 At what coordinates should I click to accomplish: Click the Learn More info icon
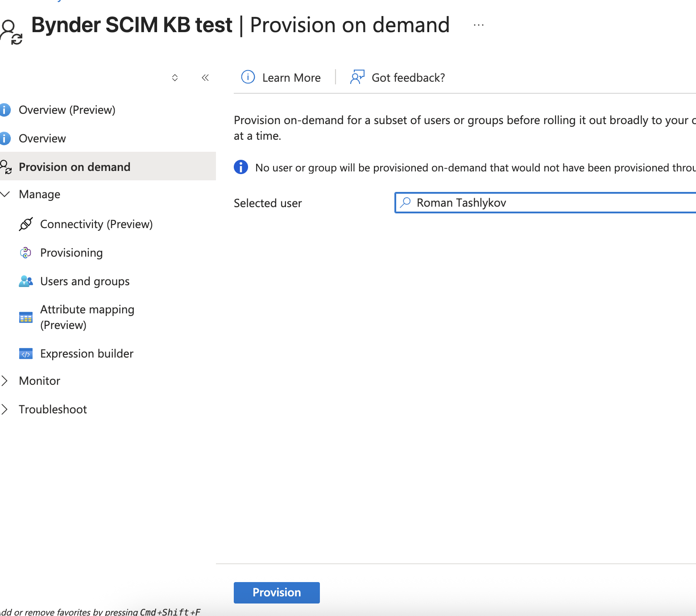[x=248, y=77]
